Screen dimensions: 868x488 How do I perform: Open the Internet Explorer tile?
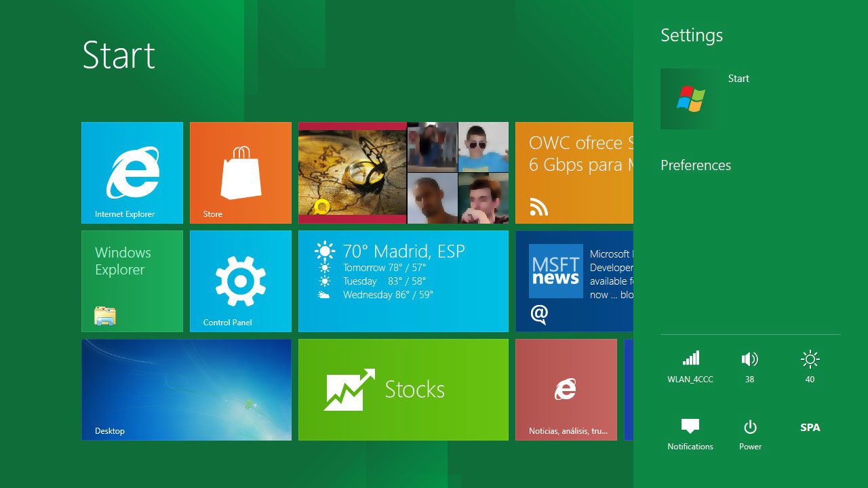click(132, 173)
